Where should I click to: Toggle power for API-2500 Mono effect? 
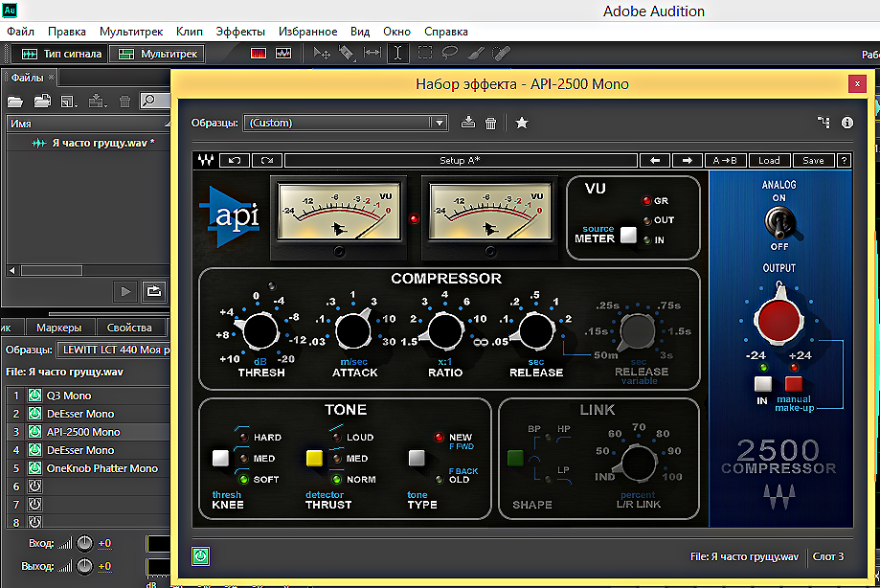[x=34, y=432]
